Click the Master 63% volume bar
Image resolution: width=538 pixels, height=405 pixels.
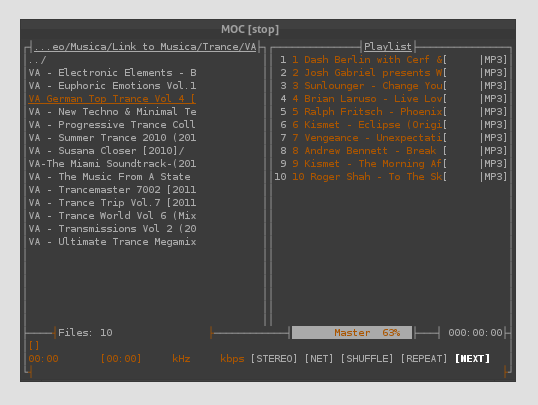(352, 333)
